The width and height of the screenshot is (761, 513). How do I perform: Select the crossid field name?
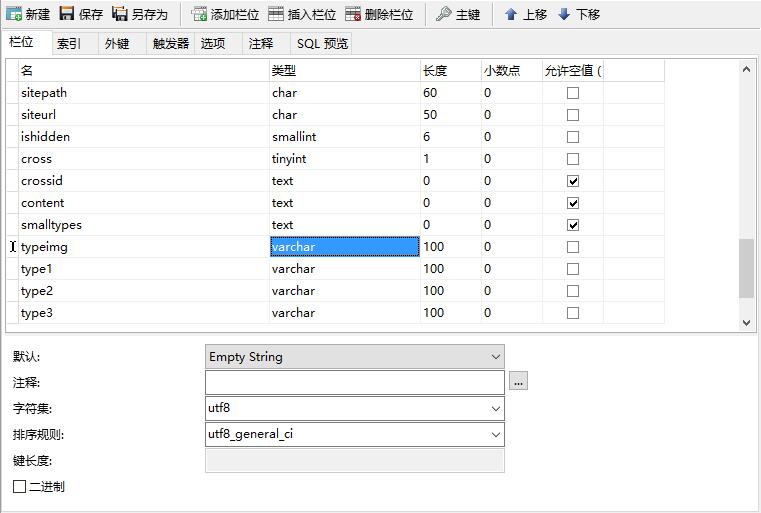point(42,181)
